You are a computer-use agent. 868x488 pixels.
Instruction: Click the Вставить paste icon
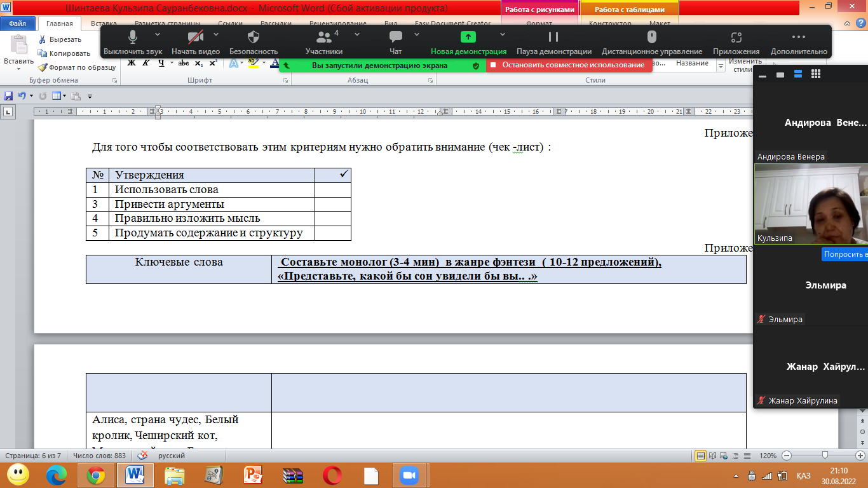18,44
